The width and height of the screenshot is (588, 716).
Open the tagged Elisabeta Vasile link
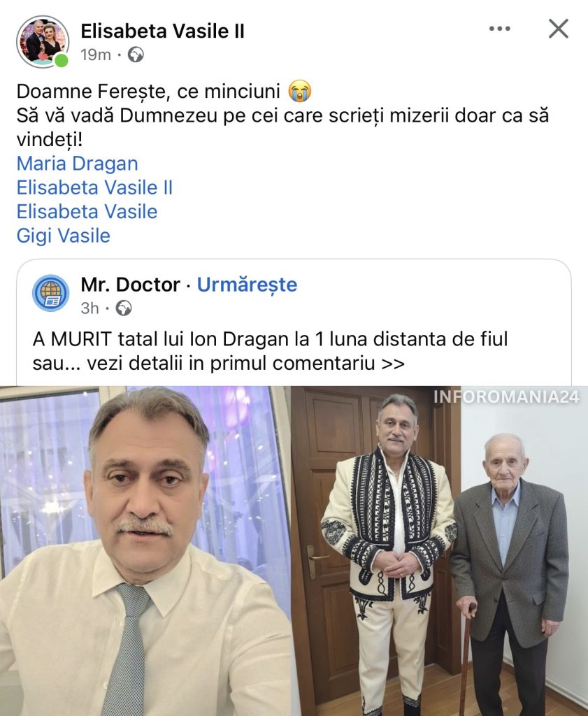coord(87,211)
